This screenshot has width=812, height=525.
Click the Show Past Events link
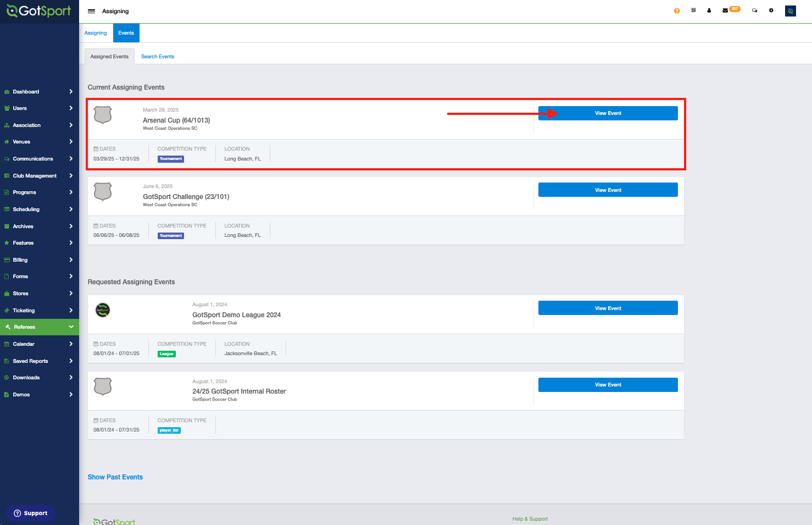pos(115,477)
